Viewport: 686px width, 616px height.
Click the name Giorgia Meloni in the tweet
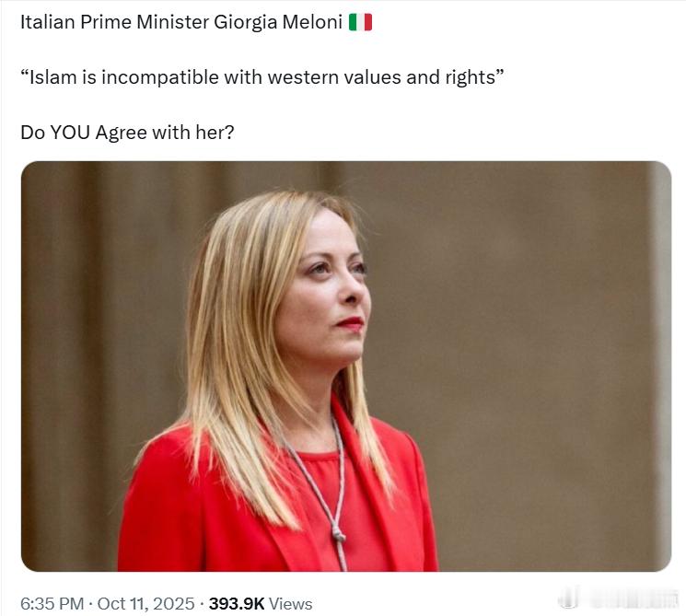(x=278, y=22)
